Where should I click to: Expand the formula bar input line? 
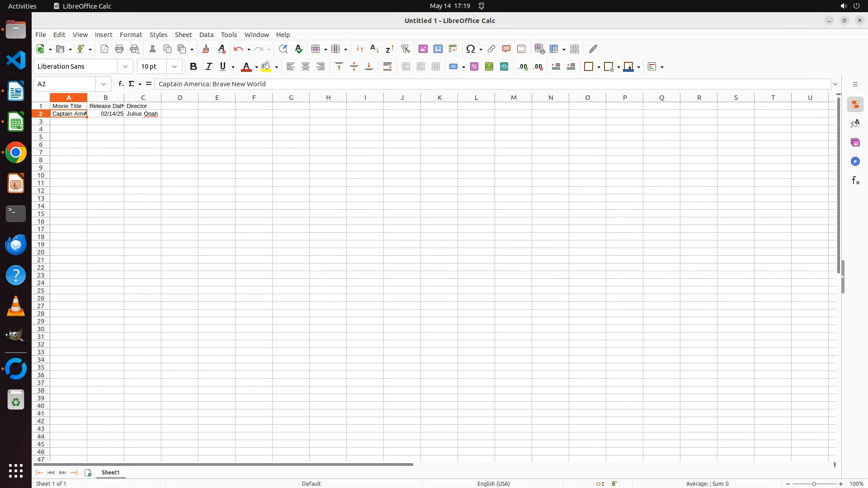coord(835,84)
